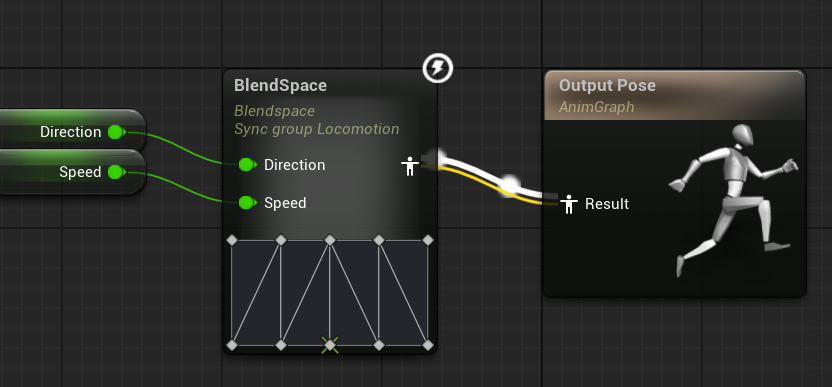Select the Direction variable node
Image resolution: width=832 pixels, height=387 pixels.
pyautogui.click(x=72, y=129)
